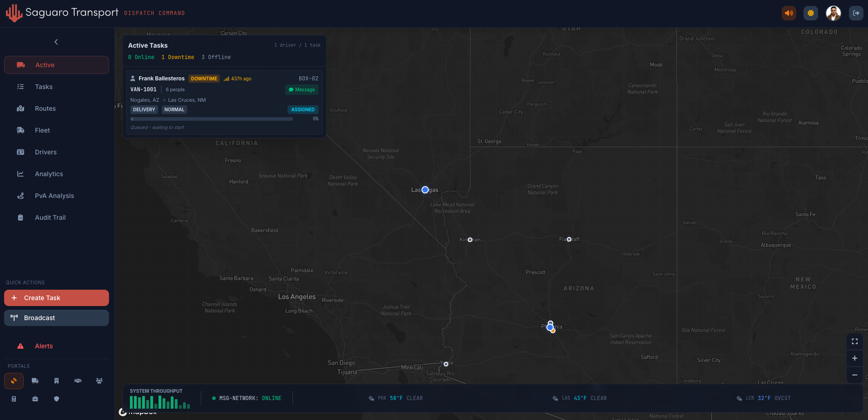This screenshot has height=420, width=868.
Task: Open the crew members portal icon
Action: [x=99, y=381]
